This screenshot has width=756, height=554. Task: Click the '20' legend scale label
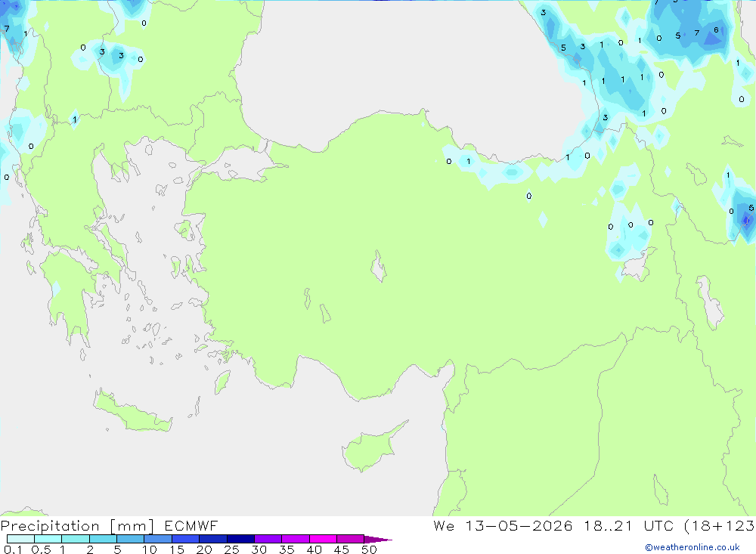(204, 549)
